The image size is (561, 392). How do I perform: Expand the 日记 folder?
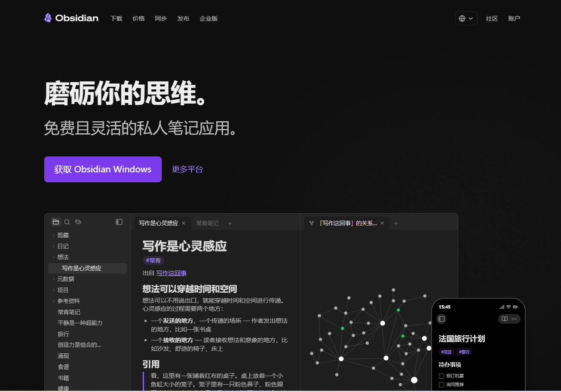click(54, 246)
